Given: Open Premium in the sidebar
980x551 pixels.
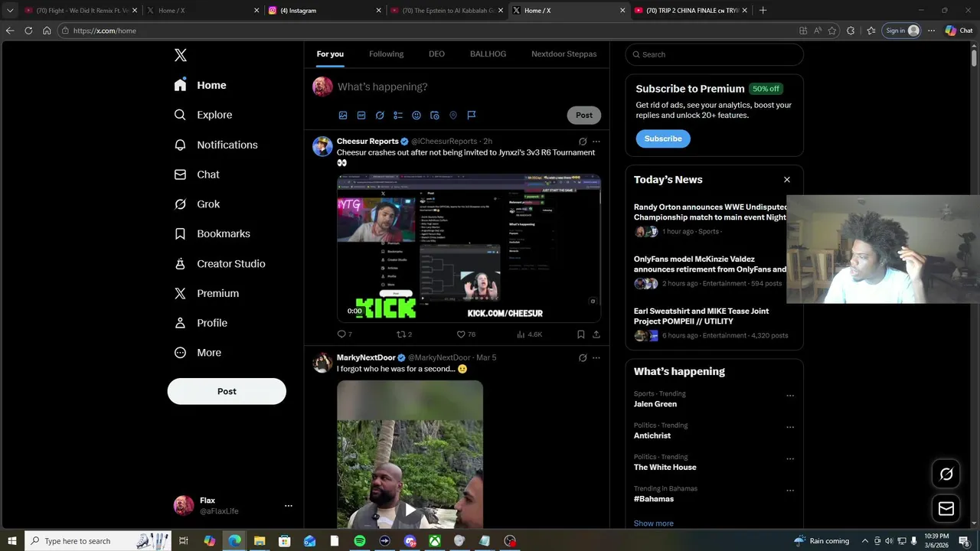Looking at the screenshot, I should [207, 294].
